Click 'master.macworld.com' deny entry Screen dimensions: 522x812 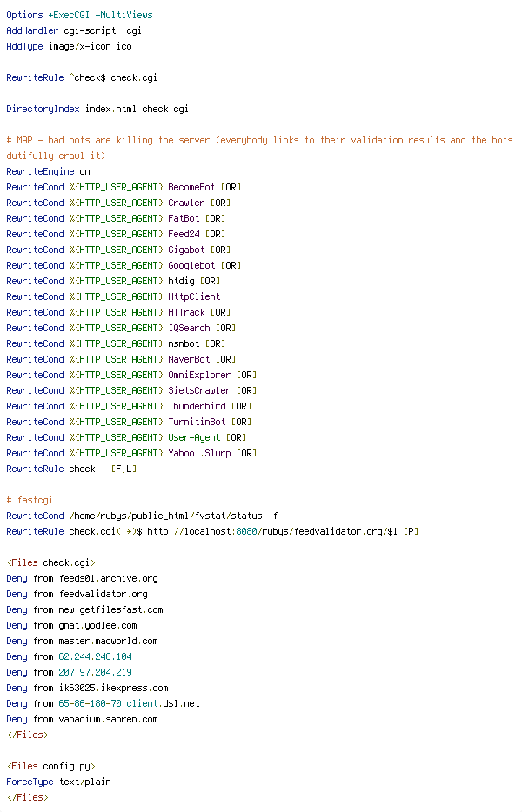[108, 641]
